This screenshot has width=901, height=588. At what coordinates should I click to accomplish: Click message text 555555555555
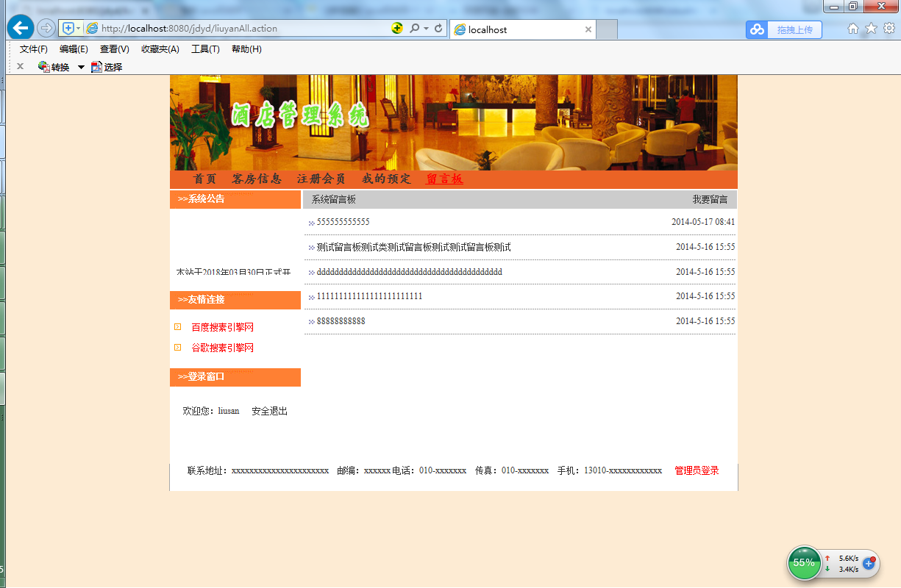coord(343,222)
